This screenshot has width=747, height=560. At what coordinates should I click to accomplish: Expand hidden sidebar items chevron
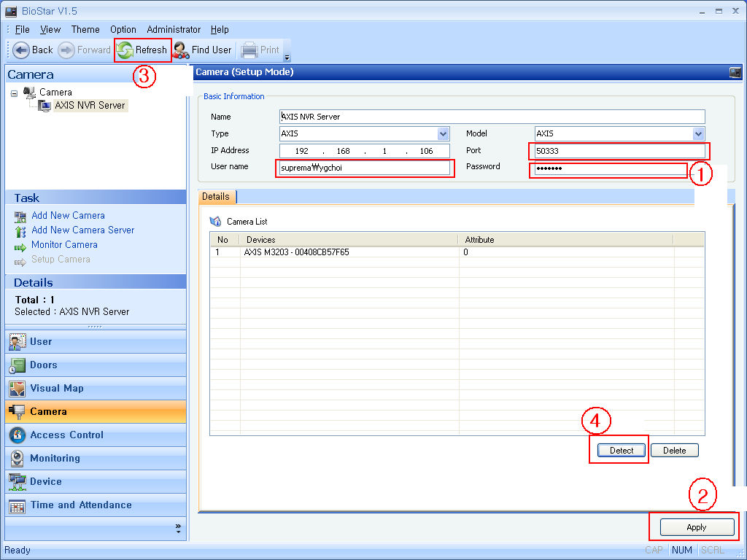pos(178,527)
